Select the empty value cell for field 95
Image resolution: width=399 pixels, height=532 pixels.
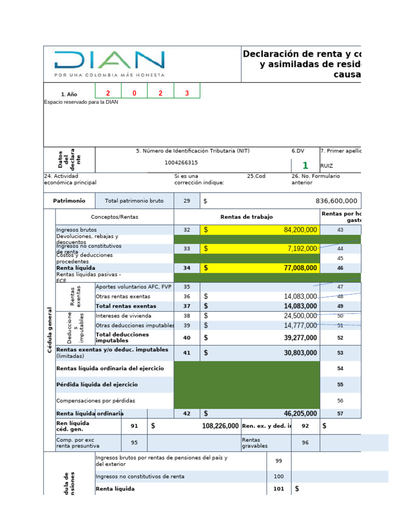coord(194,443)
